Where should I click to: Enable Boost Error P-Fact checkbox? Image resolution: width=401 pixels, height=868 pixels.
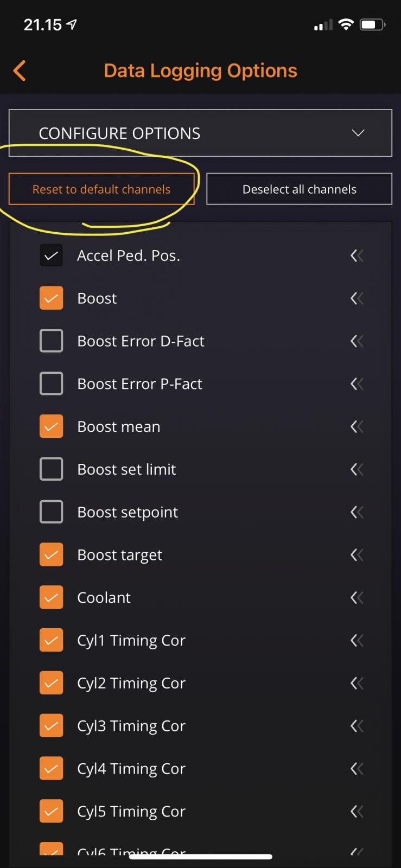(51, 384)
